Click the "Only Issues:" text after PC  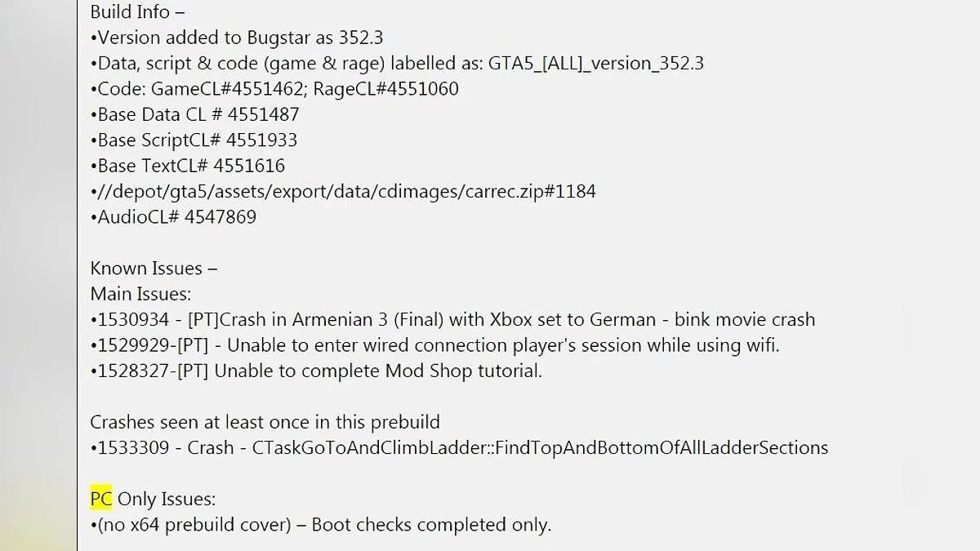point(167,499)
